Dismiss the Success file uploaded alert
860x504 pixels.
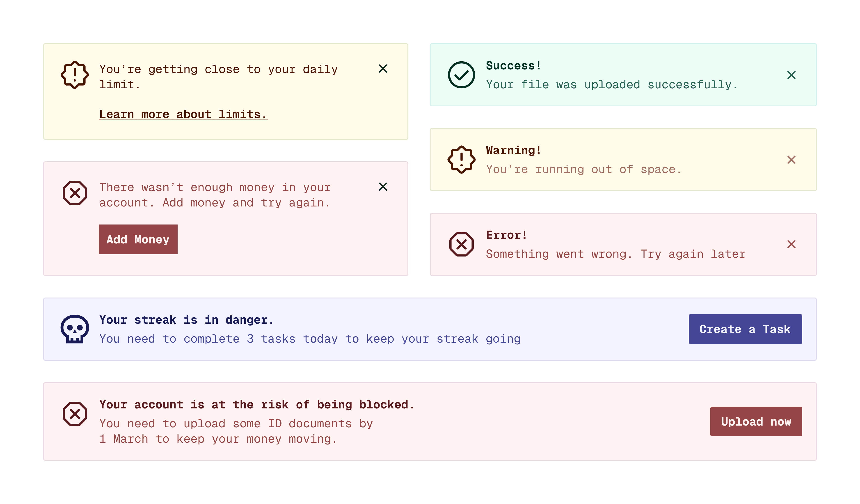coord(791,75)
